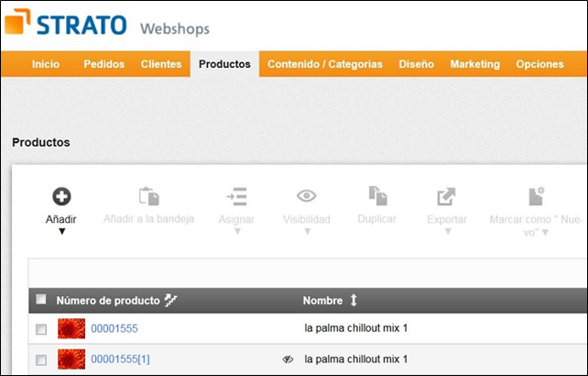Check the box for product 00001555[1]
Screen dimensions: 588x376
coord(41,359)
